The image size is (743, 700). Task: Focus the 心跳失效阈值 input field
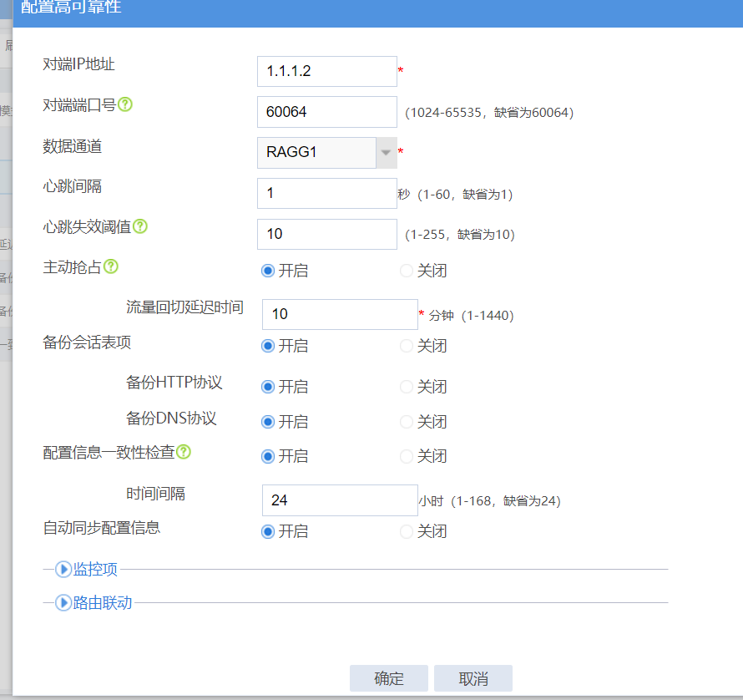(x=327, y=234)
